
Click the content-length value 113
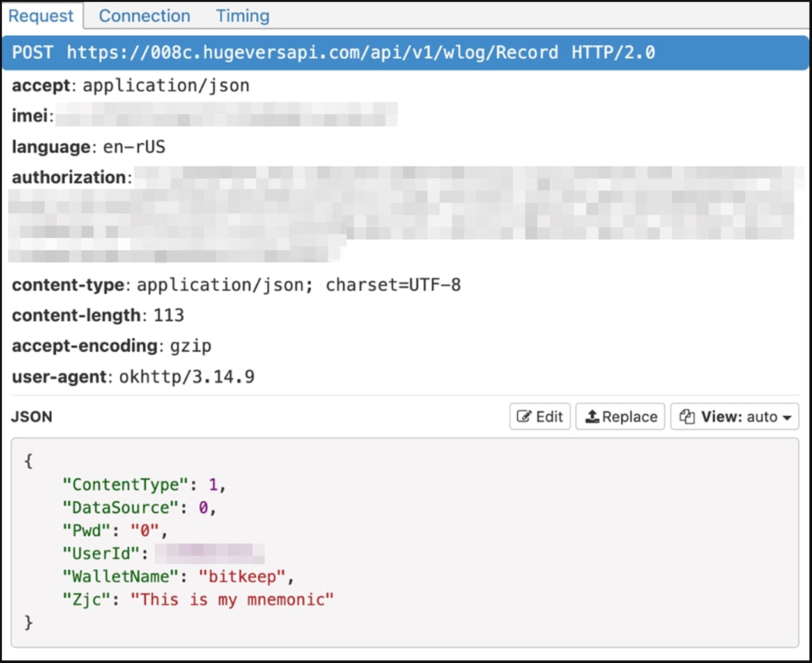(x=169, y=315)
